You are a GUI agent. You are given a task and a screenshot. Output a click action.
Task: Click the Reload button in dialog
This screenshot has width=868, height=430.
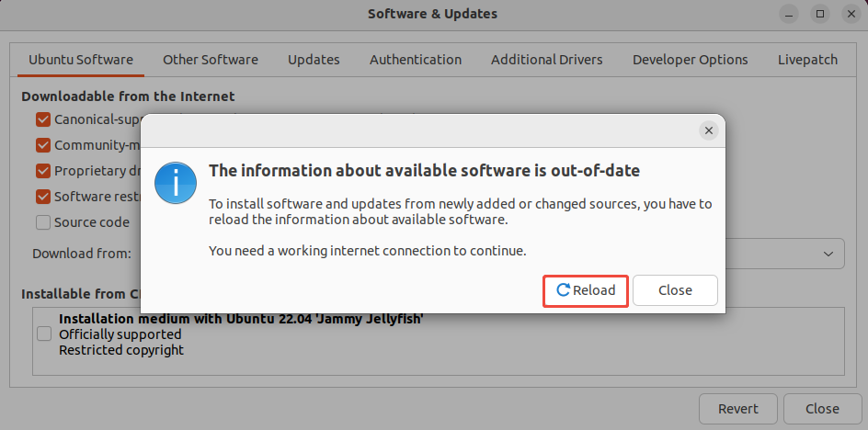pyautogui.click(x=585, y=290)
